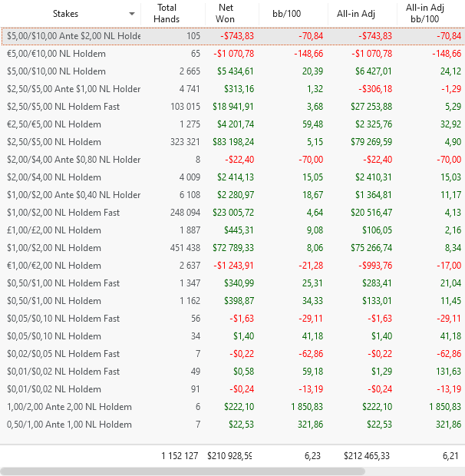Click the $210 928,59 total Net Won cell
This screenshot has height=476, width=465.
coord(229,455)
